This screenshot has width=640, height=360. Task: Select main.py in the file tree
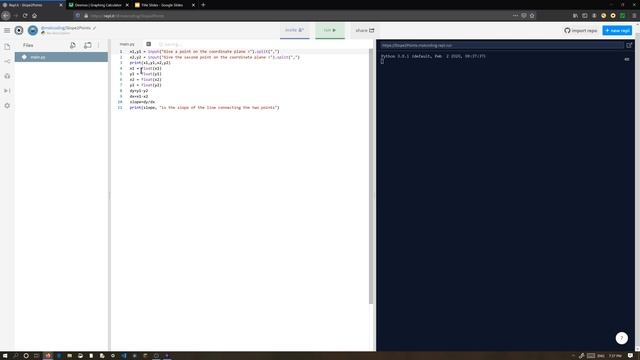[61, 57]
